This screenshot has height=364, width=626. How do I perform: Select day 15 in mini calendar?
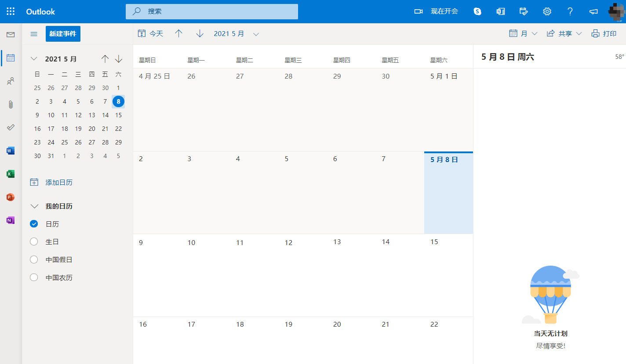[x=118, y=115]
